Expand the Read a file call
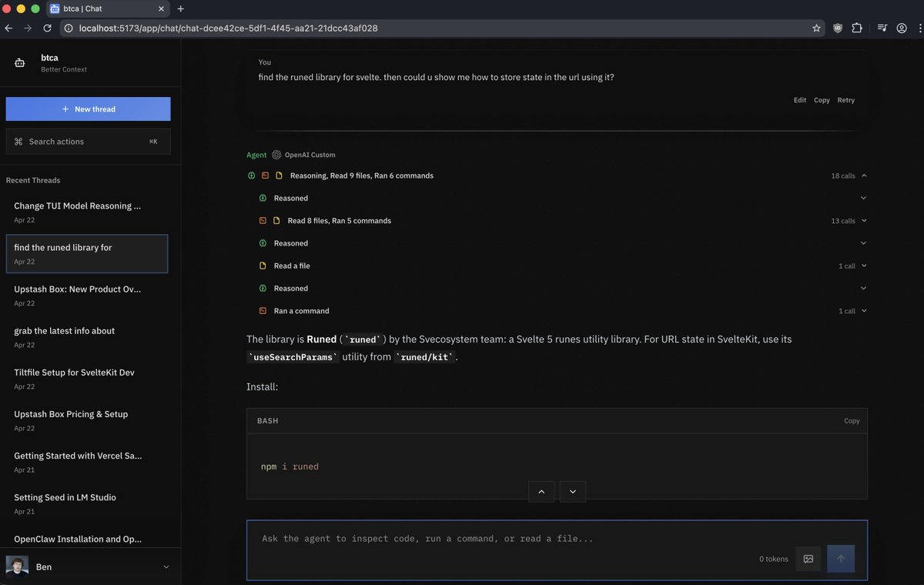The image size is (924, 585). coord(864,266)
